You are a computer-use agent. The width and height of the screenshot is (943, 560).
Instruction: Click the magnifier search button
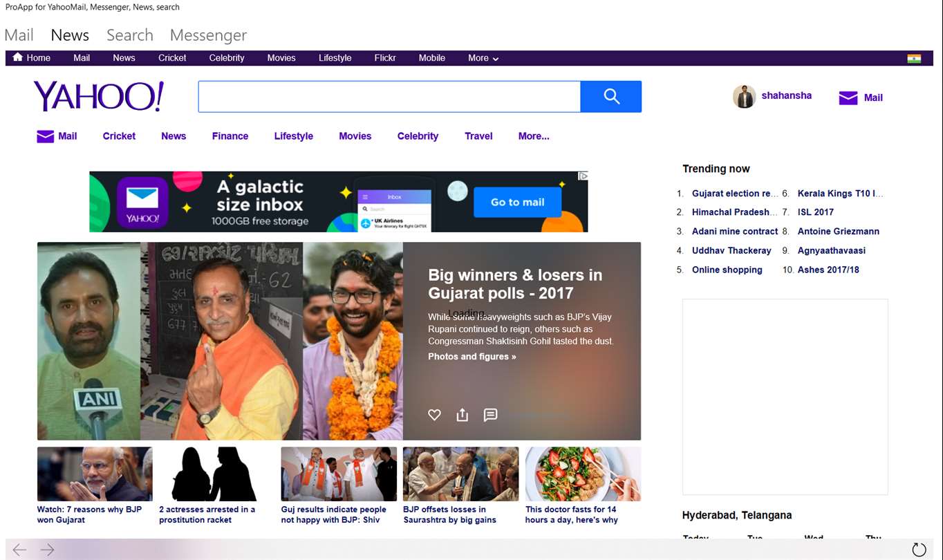tap(611, 96)
